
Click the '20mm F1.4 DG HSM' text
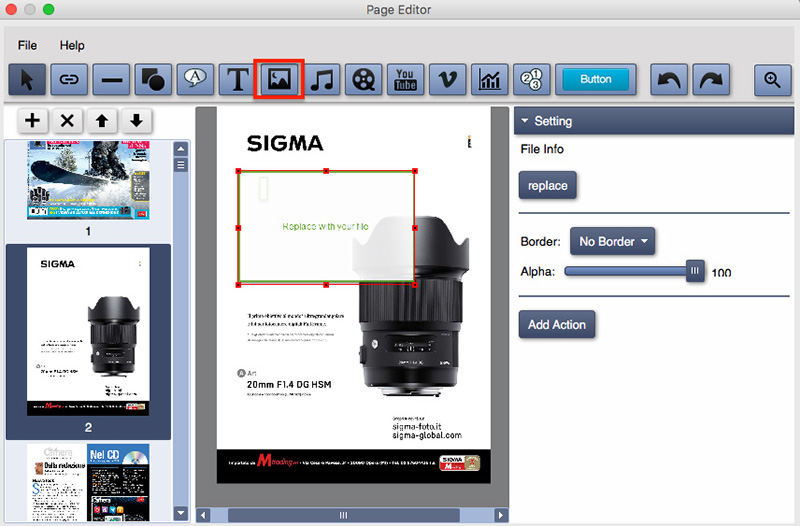[x=289, y=385]
